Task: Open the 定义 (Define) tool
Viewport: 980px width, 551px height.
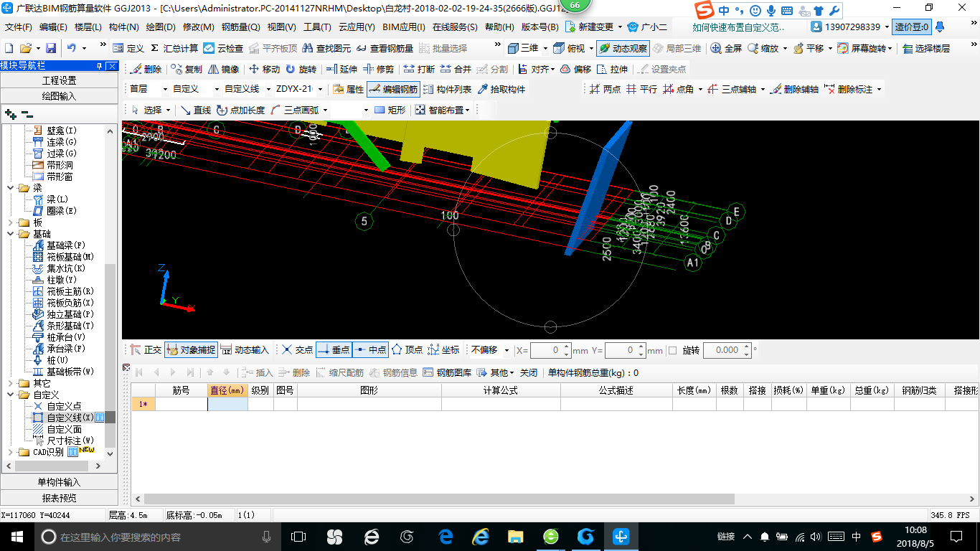Action: click(x=129, y=48)
